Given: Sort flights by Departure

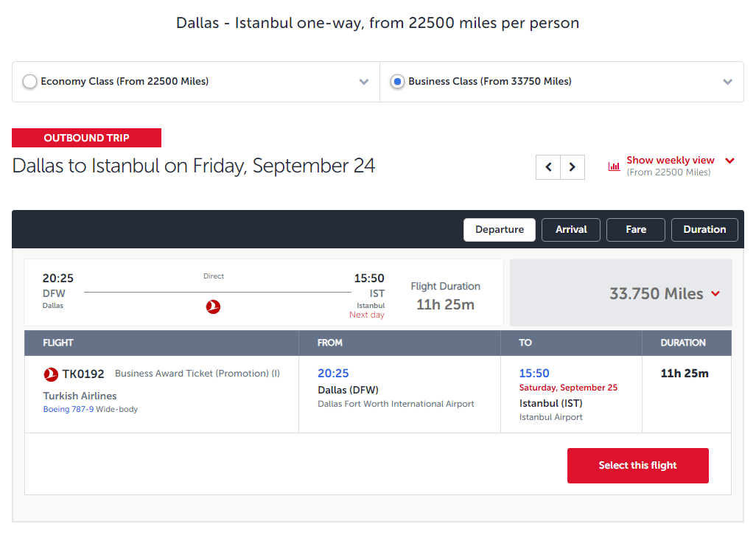Looking at the screenshot, I should 500,230.
